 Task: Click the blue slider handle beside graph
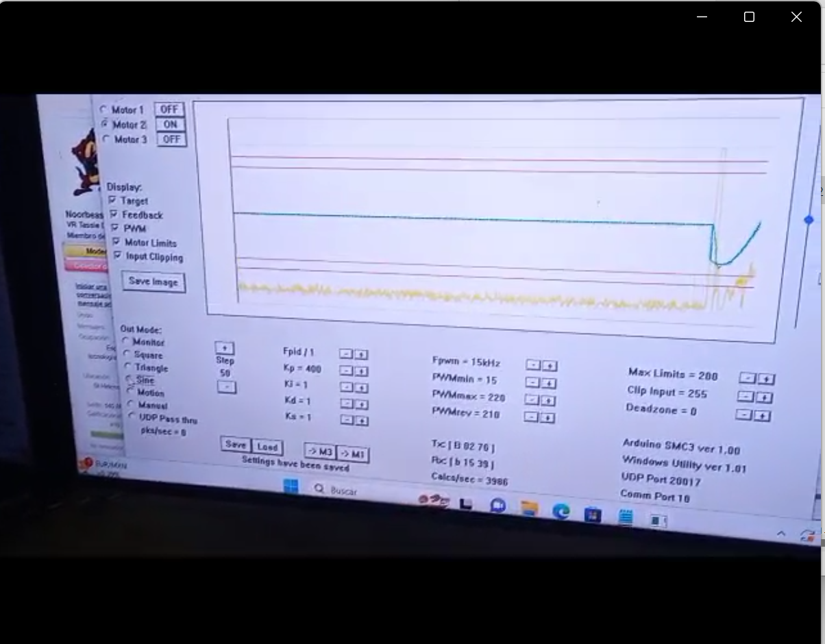coord(809,220)
